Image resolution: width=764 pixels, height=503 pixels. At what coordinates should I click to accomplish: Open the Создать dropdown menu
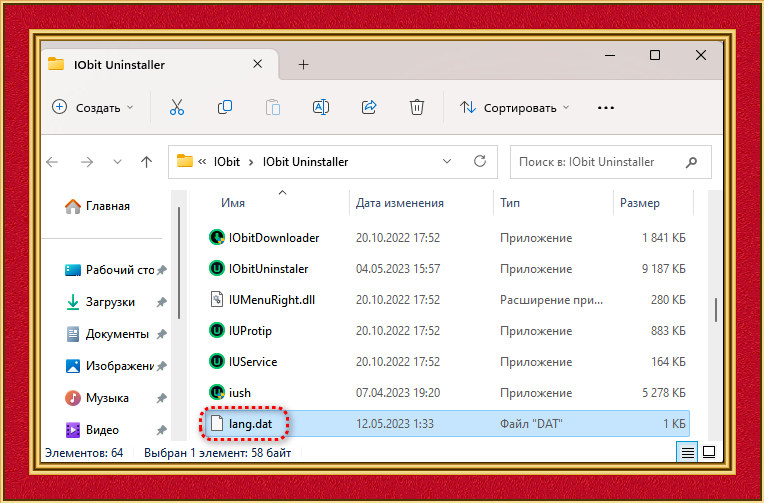pos(93,107)
